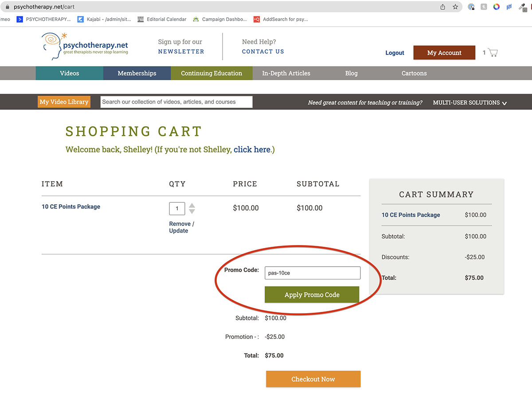
Task: Click the gray figure extension icon
Action: [484, 7]
